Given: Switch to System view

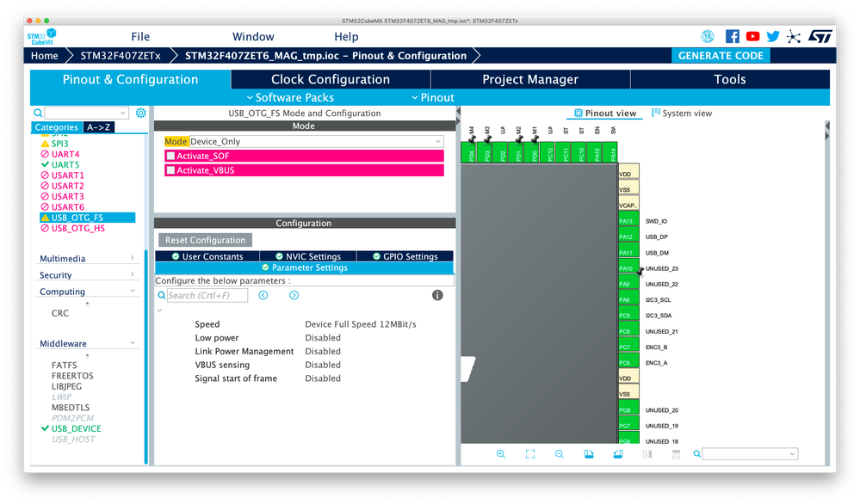Looking at the screenshot, I should (x=682, y=114).
